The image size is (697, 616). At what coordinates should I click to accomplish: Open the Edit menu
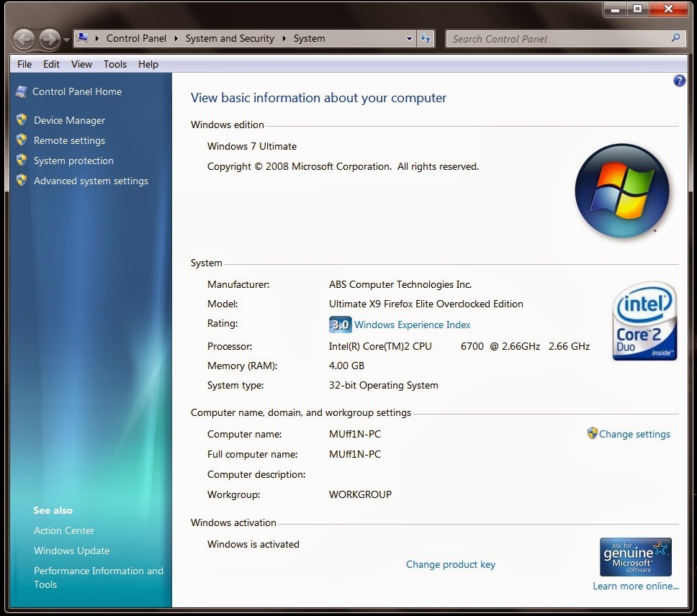[51, 64]
